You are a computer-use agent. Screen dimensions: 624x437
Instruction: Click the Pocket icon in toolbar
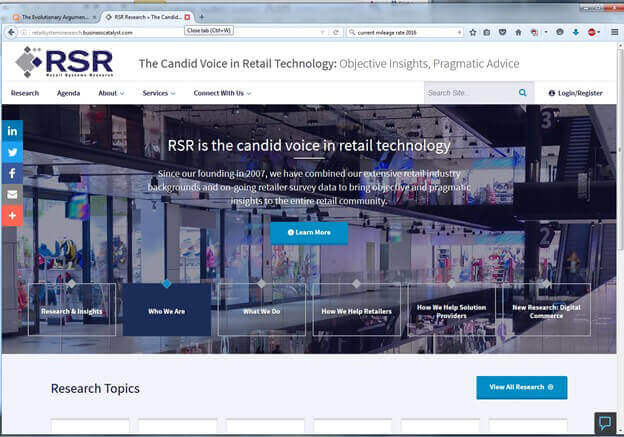502,32
